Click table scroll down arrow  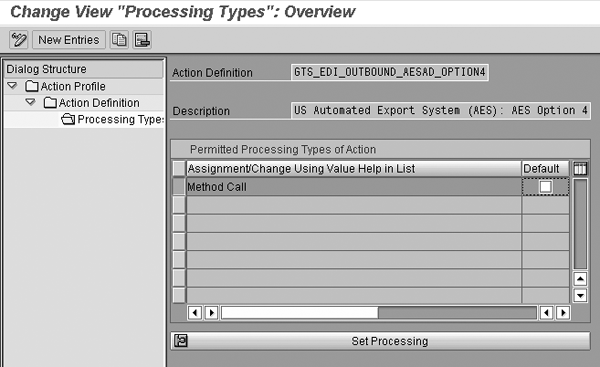(580, 295)
